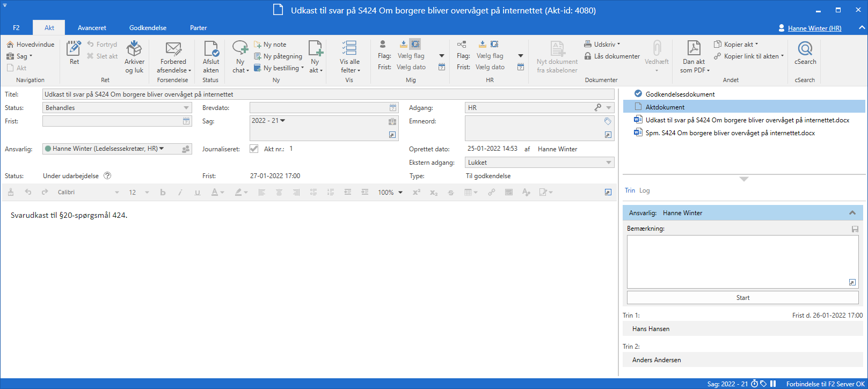Screen dimensions: 868x389
Task: Open the Calibri font dropdown
Action: (x=117, y=192)
